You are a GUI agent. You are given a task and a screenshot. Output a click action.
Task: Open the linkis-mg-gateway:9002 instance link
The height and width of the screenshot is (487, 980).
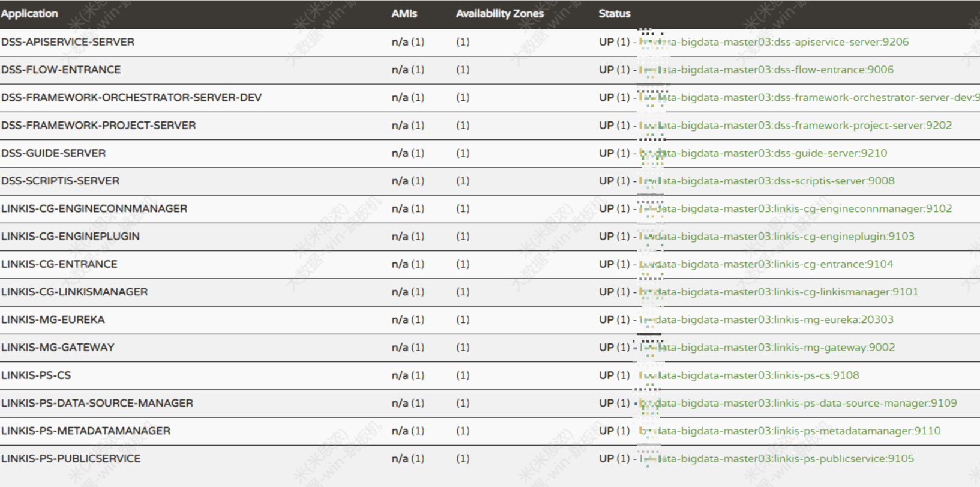click(767, 347)
